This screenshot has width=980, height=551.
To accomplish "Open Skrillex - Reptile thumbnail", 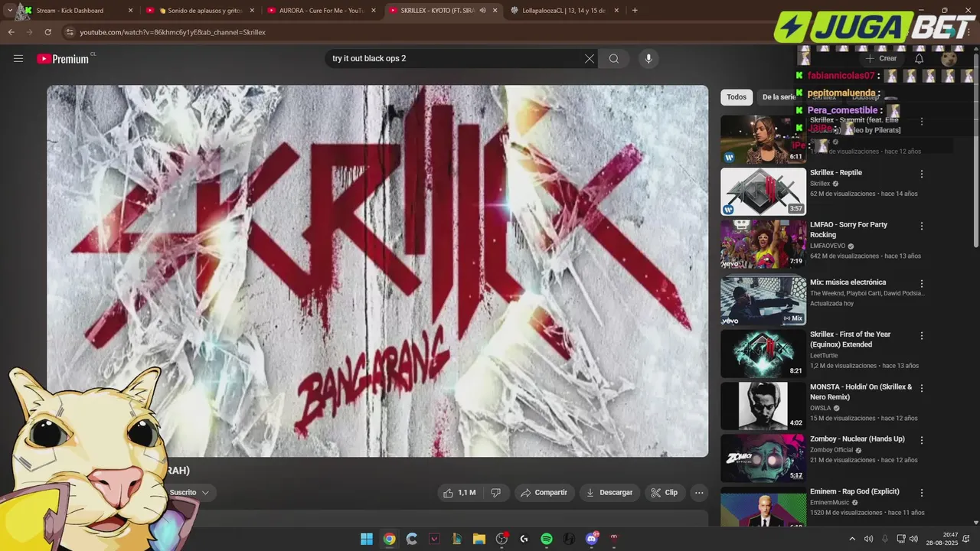I will click(x=763, y=191).
